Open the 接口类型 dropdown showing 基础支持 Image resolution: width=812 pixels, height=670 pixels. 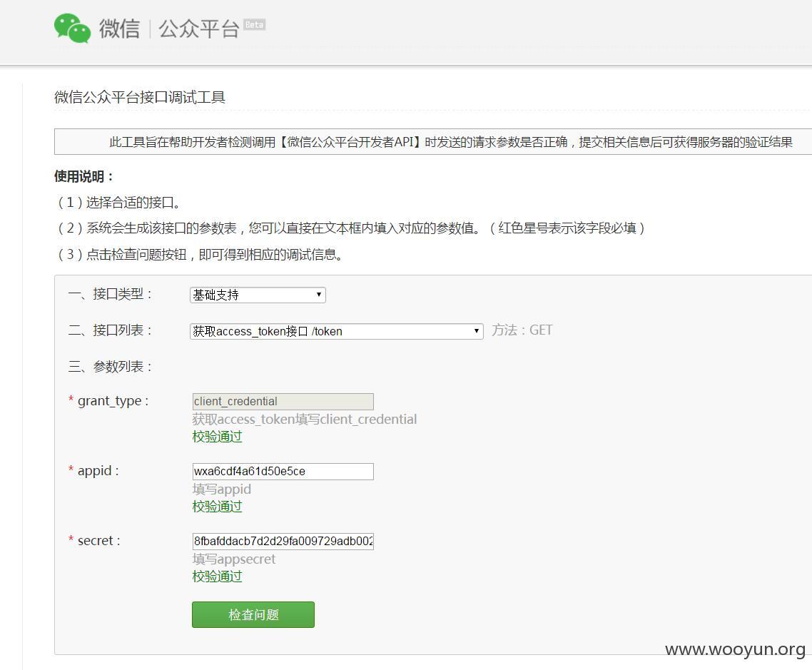pos(258,295)
